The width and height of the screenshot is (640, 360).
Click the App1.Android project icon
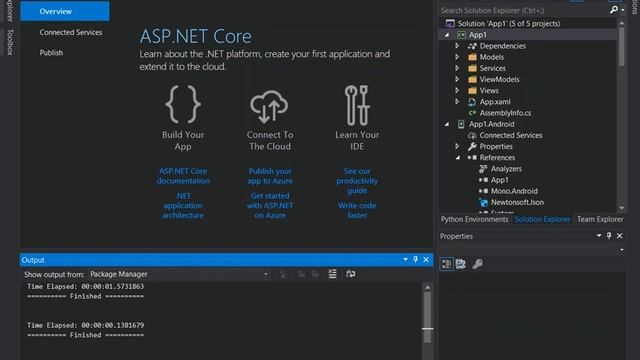pos(461,124)
